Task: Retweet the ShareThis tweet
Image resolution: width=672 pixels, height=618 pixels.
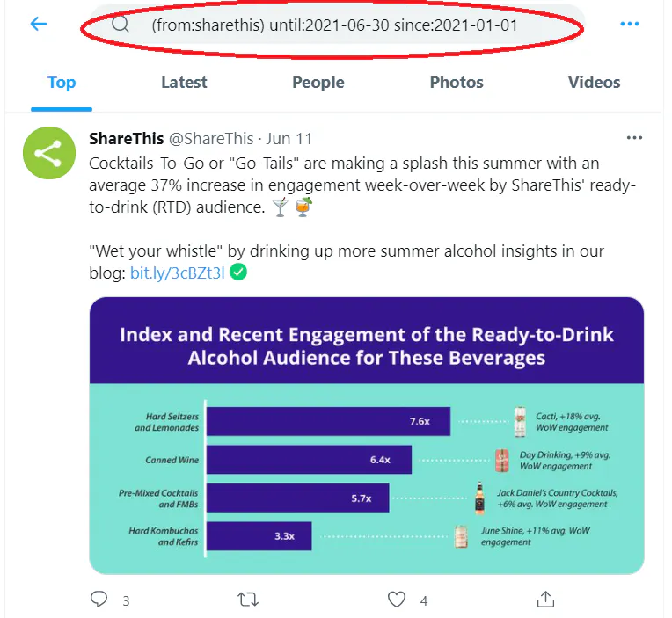Action: click(249, 600)
